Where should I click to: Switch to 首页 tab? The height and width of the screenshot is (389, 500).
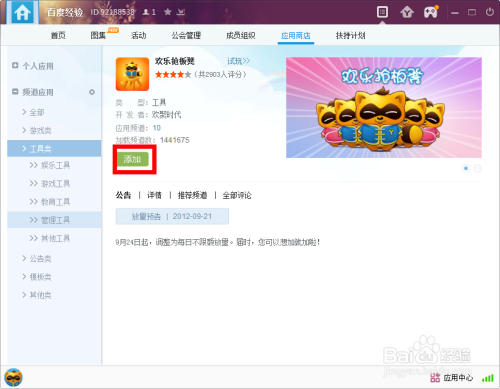tap(58, 35)
